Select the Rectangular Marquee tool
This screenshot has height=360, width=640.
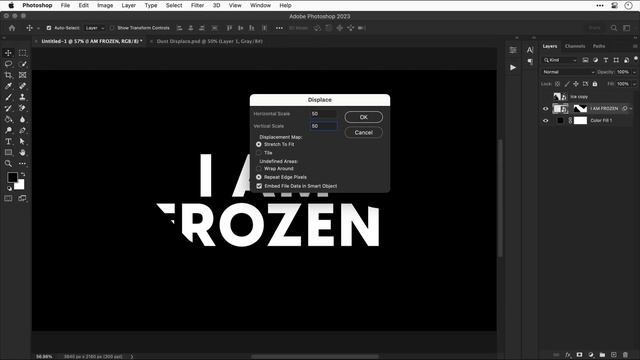(22, 53)
